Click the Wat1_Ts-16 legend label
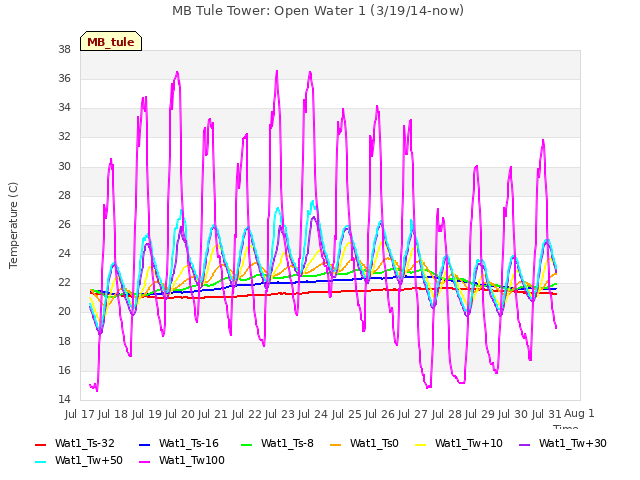The image size is (640, 480). point(189,443)
